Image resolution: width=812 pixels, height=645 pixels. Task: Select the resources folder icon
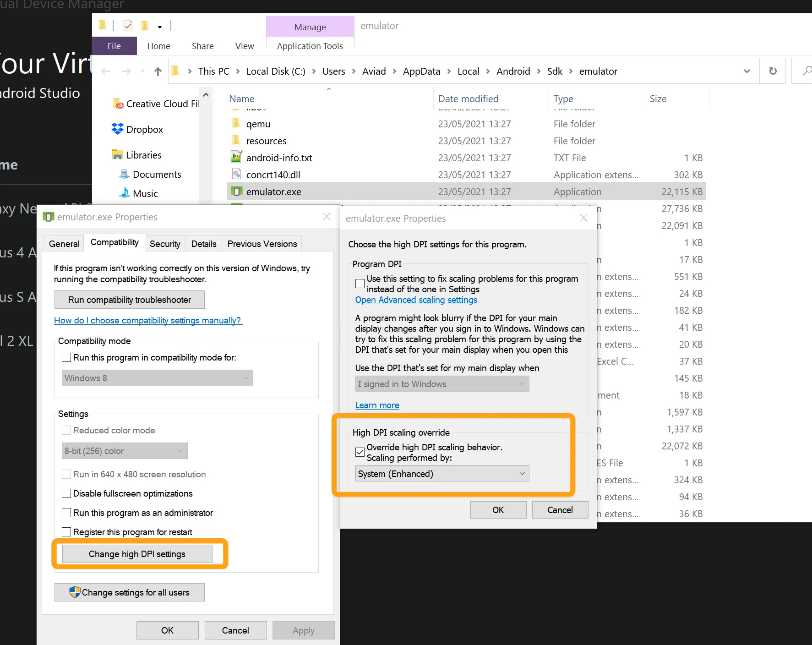tap(236, 141)
